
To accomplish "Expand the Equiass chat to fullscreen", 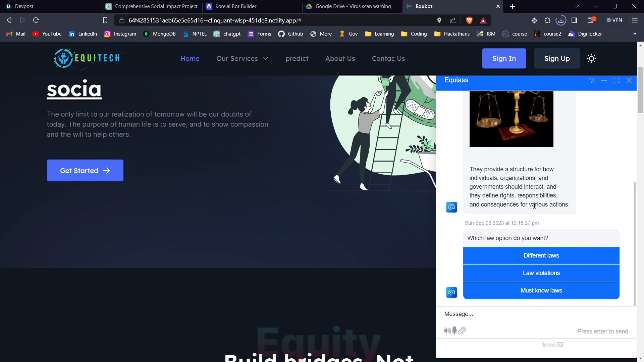I will (x=616, y=80).
